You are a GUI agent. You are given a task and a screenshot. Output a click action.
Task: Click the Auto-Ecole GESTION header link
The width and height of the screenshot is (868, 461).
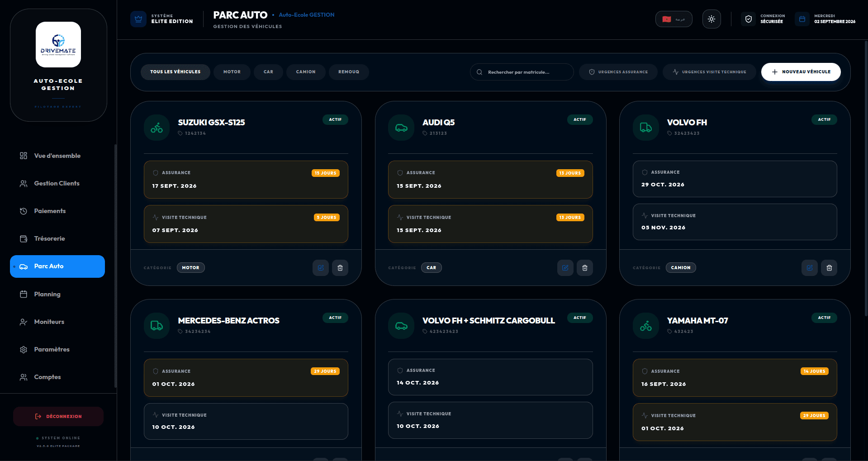307,15
